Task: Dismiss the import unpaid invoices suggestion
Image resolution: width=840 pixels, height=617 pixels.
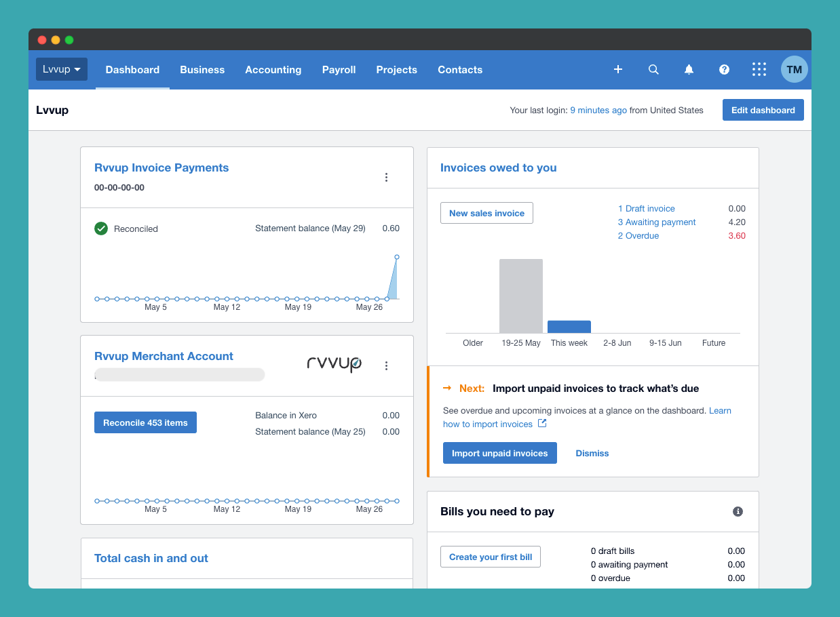Action: [592, 453]
